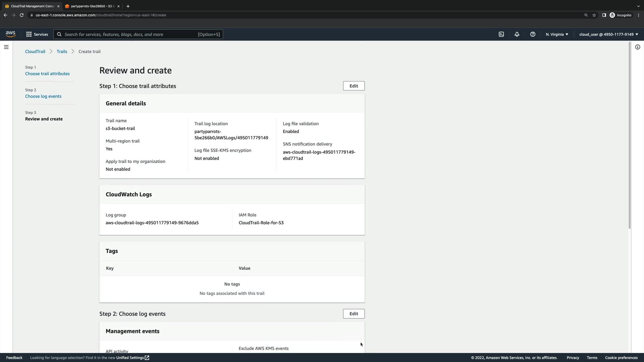644x362 pixels.
Task: Open browser tab list chevron
Action: 638,6
